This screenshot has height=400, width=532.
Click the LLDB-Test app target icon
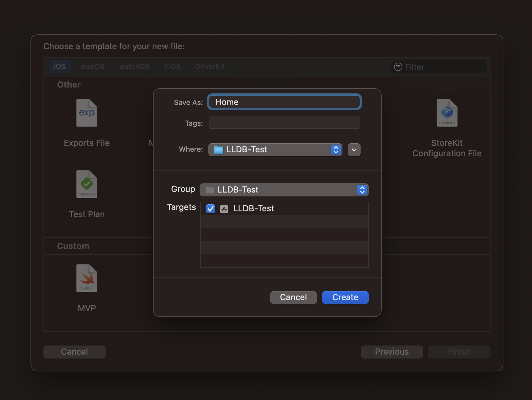(x=224, y=209)
